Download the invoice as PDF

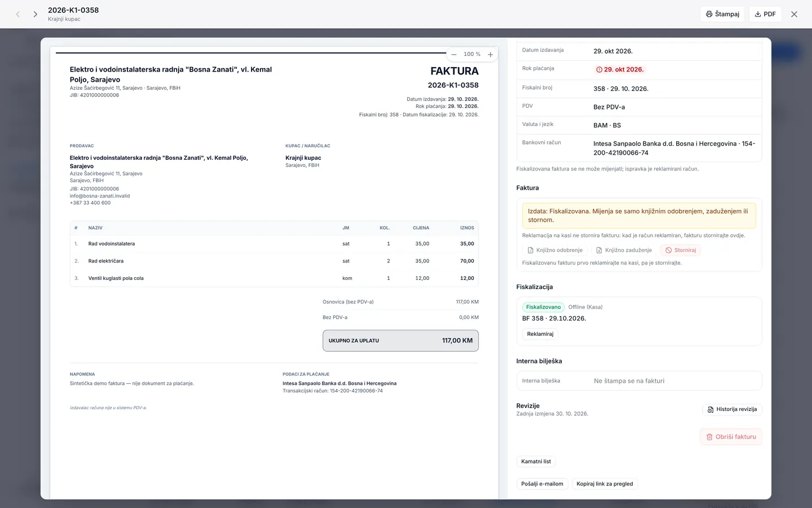coord(765,14)
